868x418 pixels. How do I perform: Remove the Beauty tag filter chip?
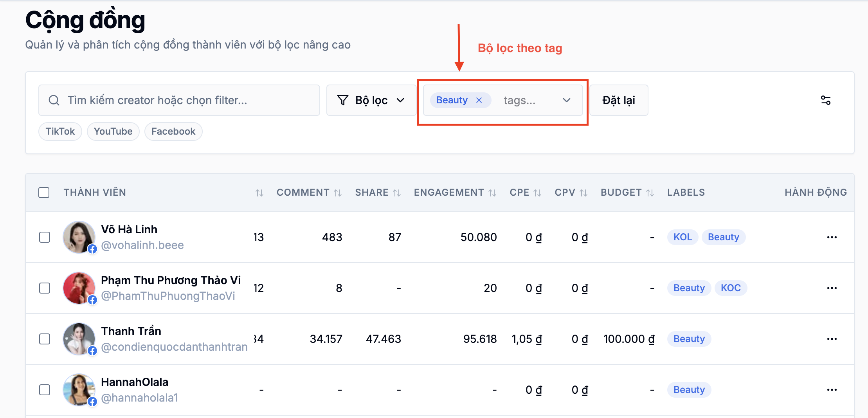pos(479,100)
